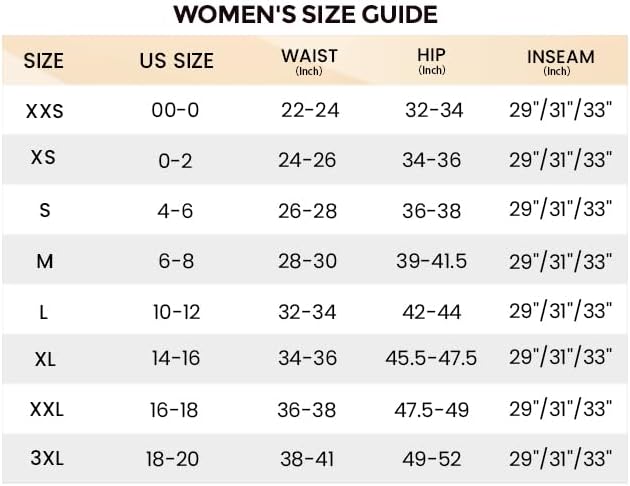
Task: Select waist measurement 28-30
Action: [310, 261]
